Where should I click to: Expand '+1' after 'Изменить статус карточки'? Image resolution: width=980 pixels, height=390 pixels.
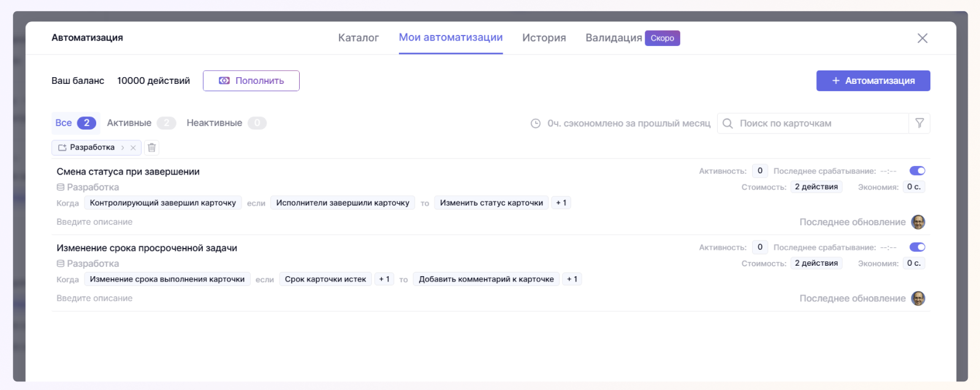tap(561, 203)
